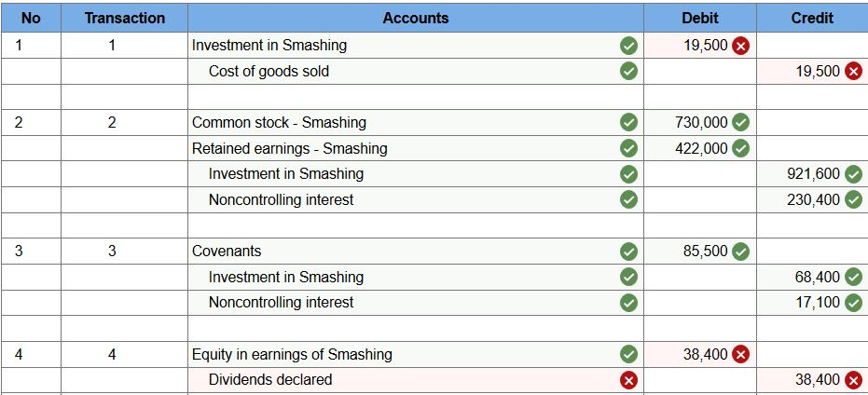Edit Equity in earnings of Smashing cell
The height and width of the screenshot is (395, 868).
pyautogui.click(x=415, y=355)
